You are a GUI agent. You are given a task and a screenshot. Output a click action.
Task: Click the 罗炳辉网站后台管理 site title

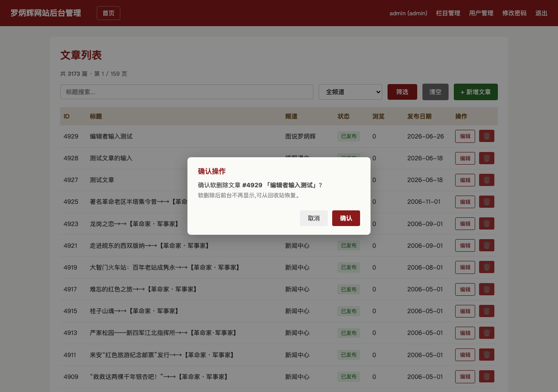pos(46,13)
